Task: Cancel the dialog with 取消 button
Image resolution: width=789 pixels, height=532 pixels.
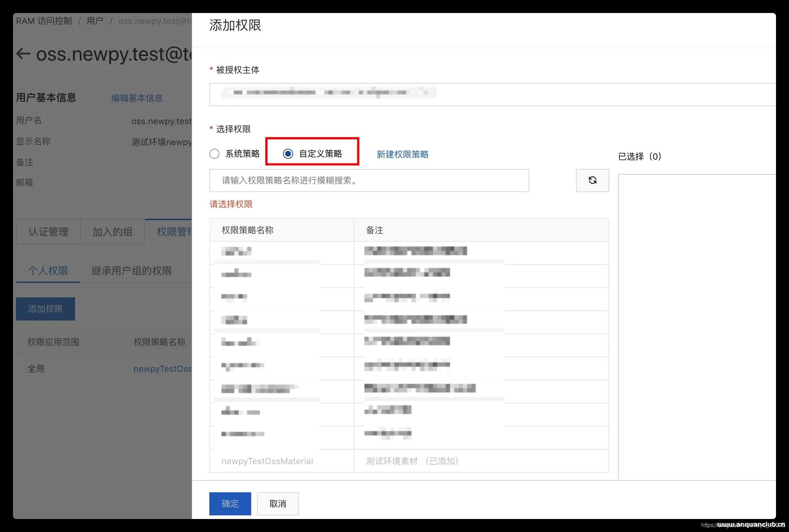Action: [x=277, y=503]
